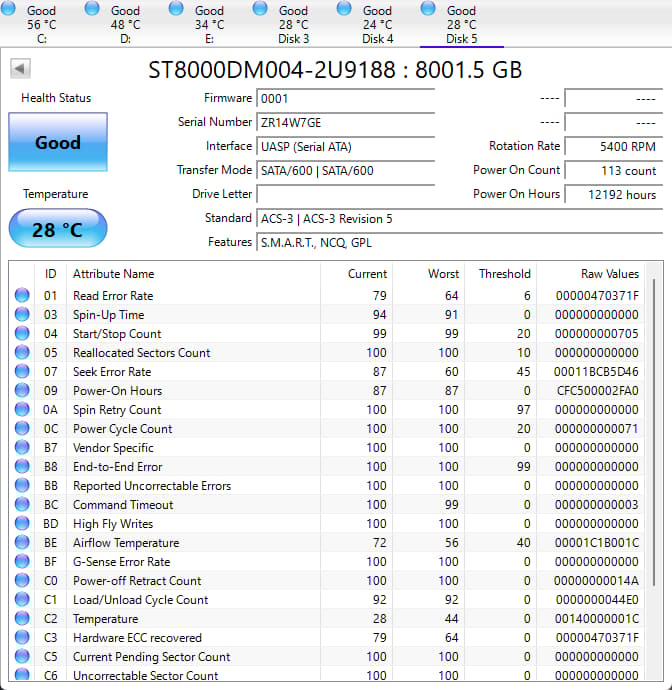
Task: Click status orb for Vendor Specific row
Action: coord(22,447)
